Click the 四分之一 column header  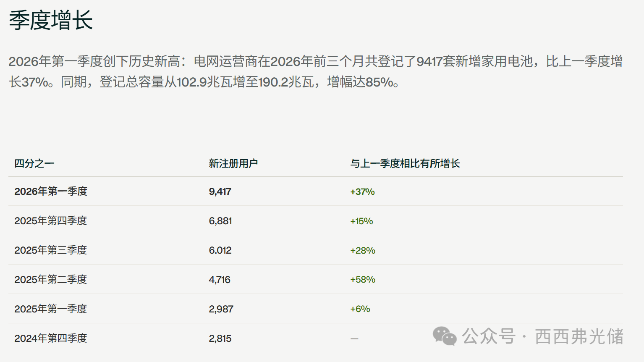coord(34,163)
